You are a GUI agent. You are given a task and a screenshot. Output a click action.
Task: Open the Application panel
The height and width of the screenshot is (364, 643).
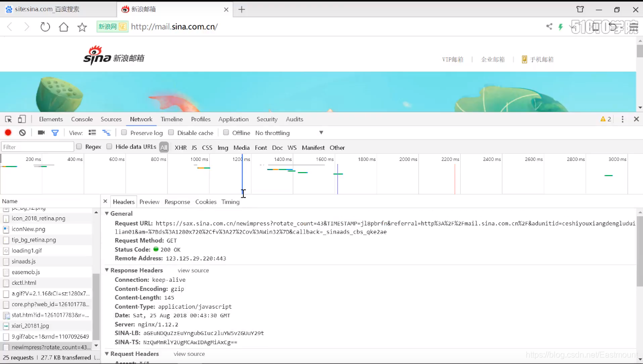click(234, 119)
